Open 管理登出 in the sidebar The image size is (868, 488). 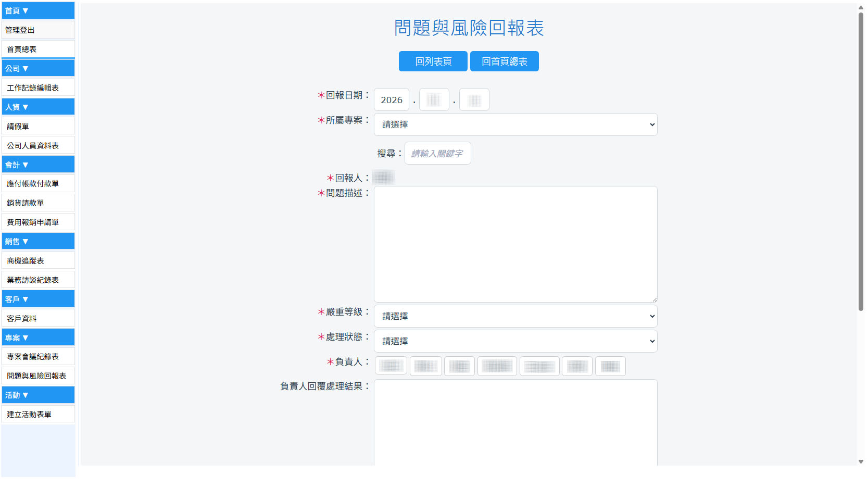(x=38, y=30)
